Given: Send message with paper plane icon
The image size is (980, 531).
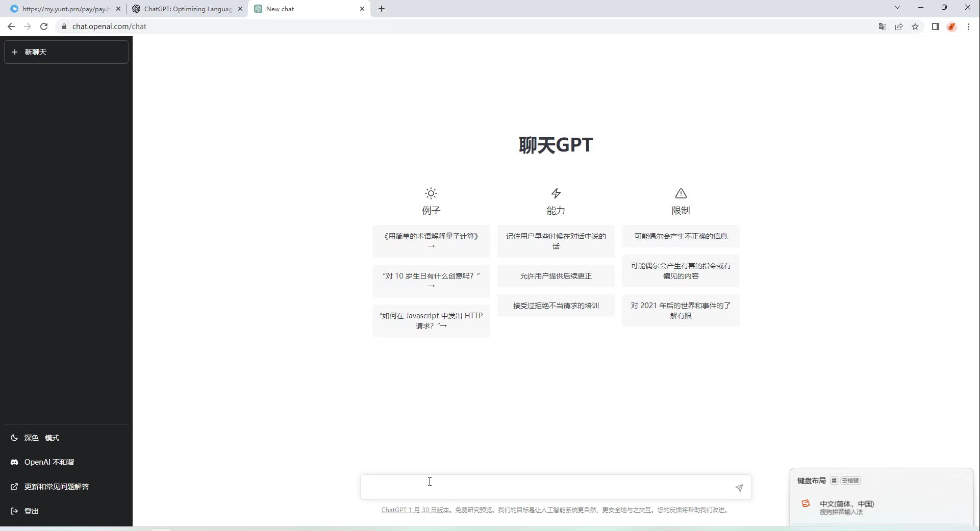Looking at the screenshot, I should click(x=739, y=488).
